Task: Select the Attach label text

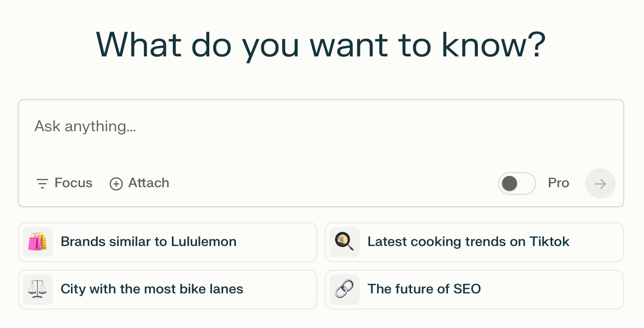Action: tap(148, 183)
